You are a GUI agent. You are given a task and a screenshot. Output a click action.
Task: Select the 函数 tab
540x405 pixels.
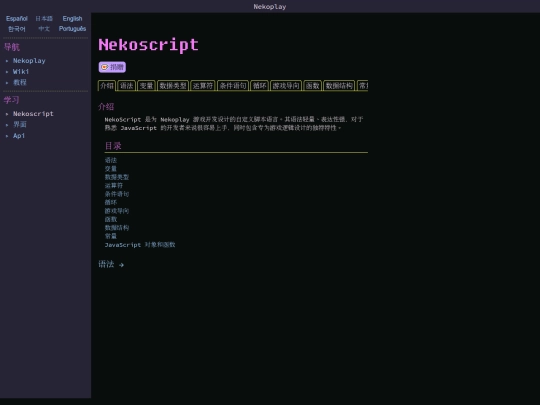(312, 85)
